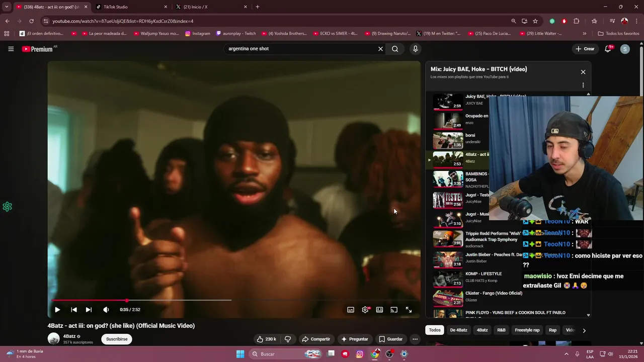
Task: Open tab search dropdown arrow
Action: click(7, 7)
